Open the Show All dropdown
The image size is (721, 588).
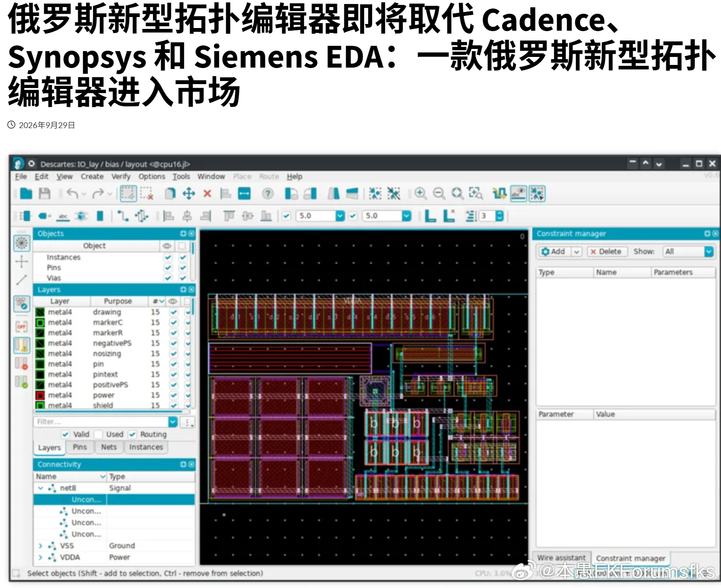click(x=688, y=252)
